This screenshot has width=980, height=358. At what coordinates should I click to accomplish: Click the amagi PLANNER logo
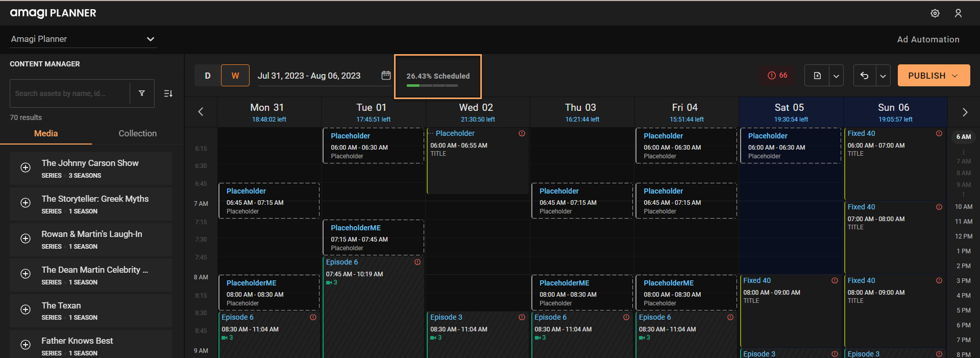[53, 13]
